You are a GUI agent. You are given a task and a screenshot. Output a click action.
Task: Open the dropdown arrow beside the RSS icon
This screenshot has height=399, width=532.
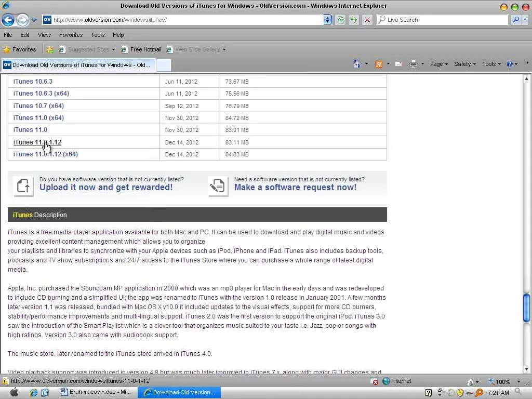[x=388, y=64]
